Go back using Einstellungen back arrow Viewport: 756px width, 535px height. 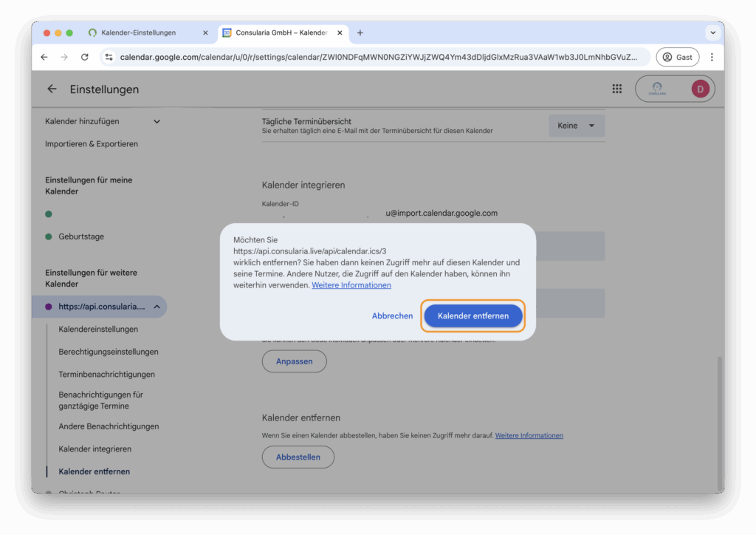pos(52,89)
